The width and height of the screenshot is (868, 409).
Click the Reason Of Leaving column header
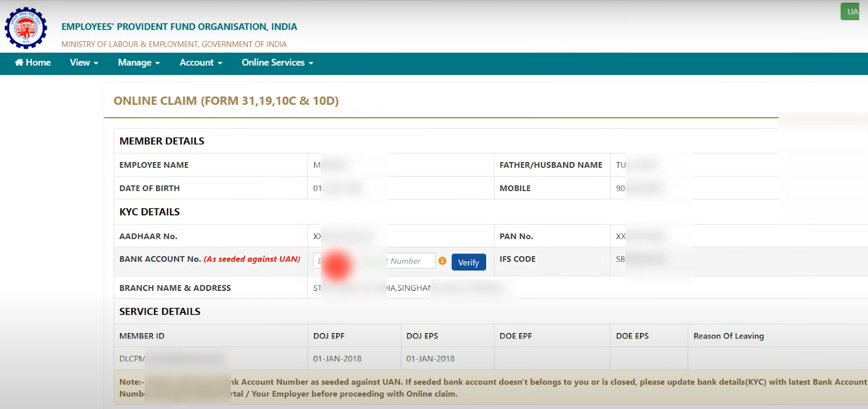(729, 336)
